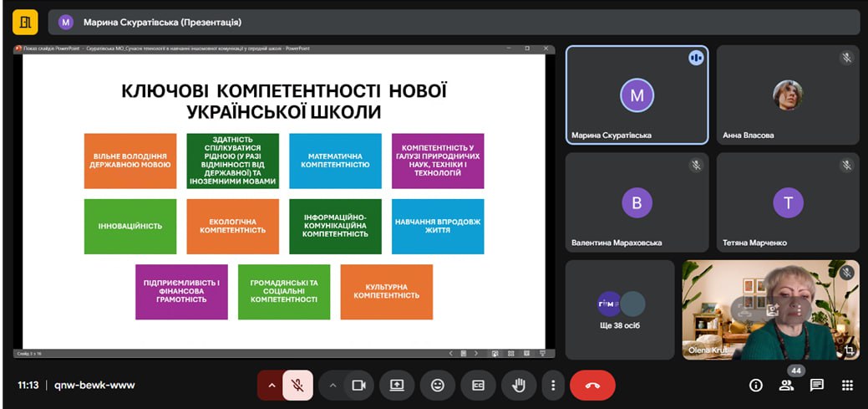
Task: Expand video settings arrow beside camera
Action: 332,386
